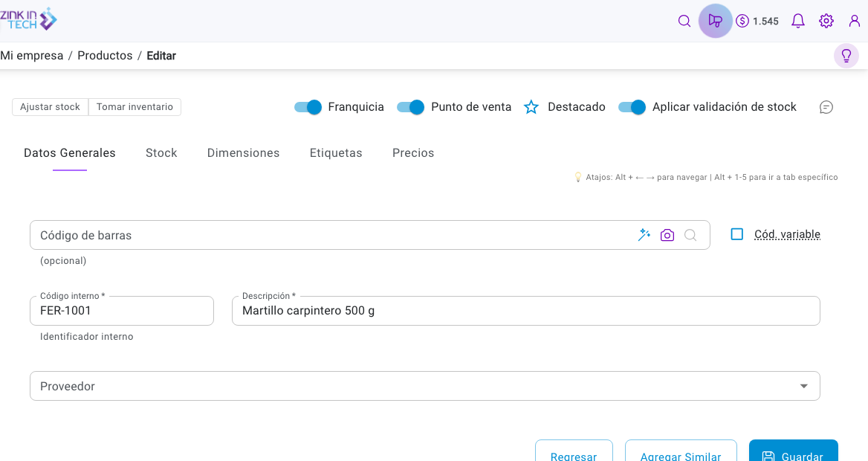Screen dimensions: 868x461
Task: Click the Destacado label
Action: 576,107
